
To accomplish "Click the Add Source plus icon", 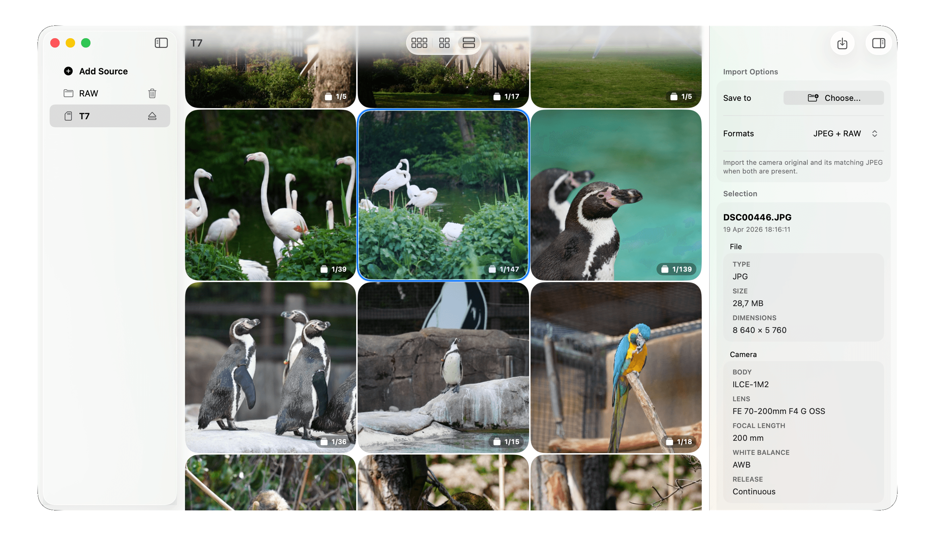I will [68, 71].
